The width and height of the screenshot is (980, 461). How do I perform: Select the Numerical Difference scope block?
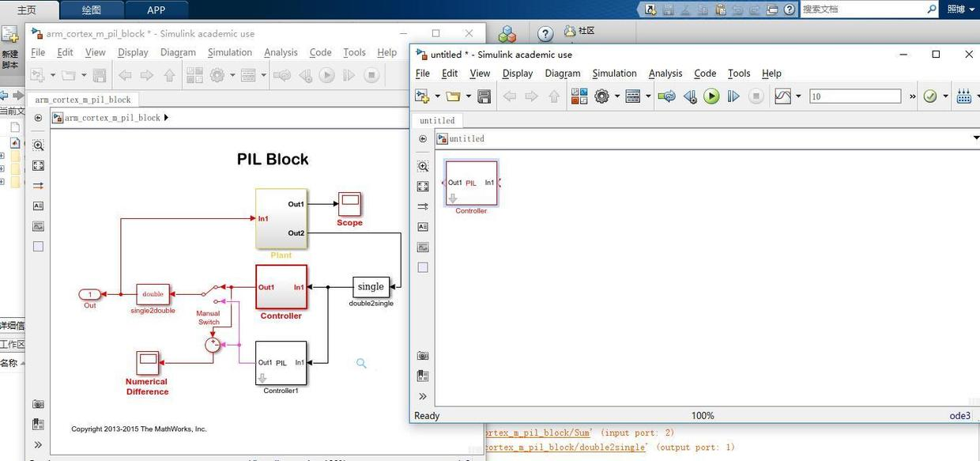pos(147,363)
